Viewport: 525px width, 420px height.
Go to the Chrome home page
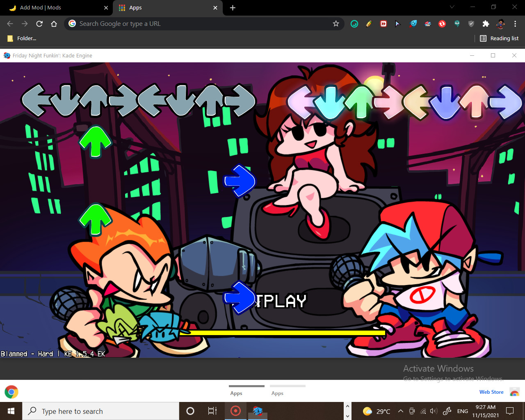[54, 24]
